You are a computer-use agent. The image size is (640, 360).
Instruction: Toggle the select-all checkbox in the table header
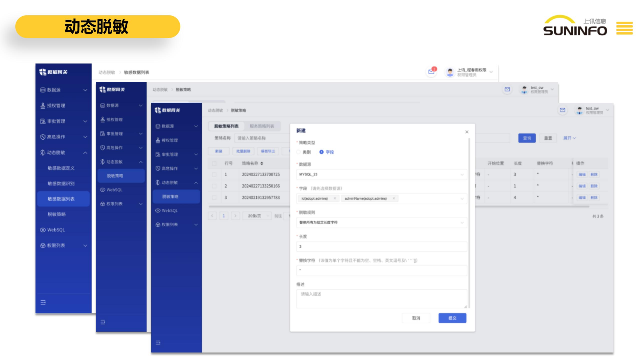tap(214, 163)
